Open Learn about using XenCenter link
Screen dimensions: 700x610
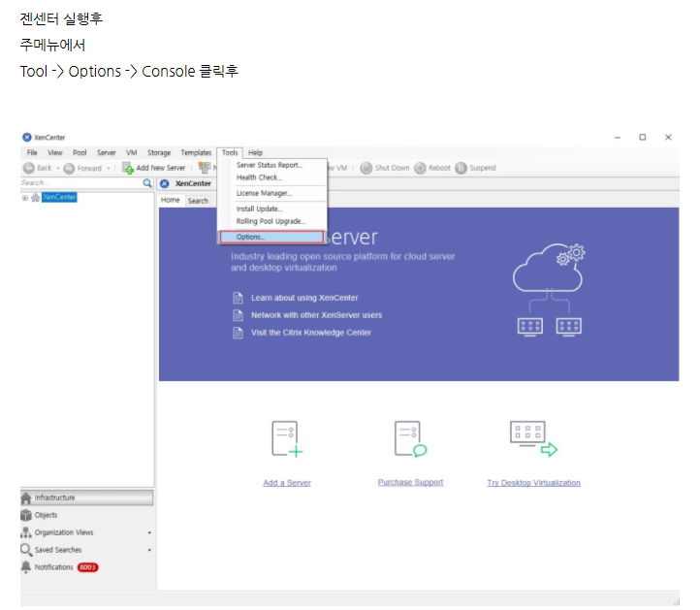(x=304, y=298)
